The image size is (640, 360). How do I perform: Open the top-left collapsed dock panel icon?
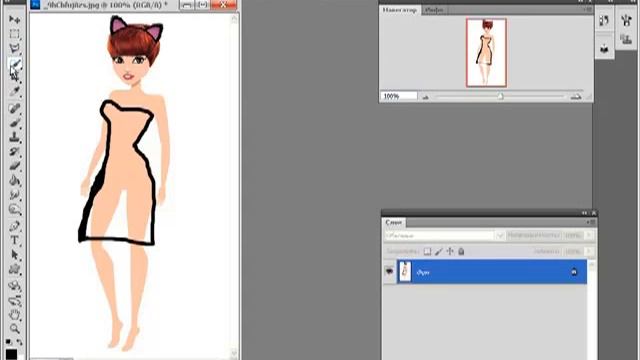tap(604, 20)
